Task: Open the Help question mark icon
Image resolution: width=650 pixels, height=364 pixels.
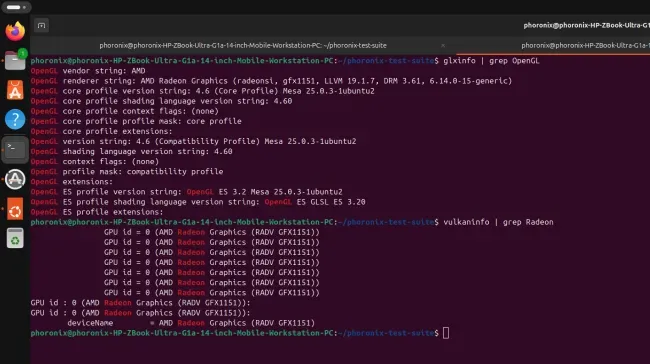Action: [x=15, y=119]
